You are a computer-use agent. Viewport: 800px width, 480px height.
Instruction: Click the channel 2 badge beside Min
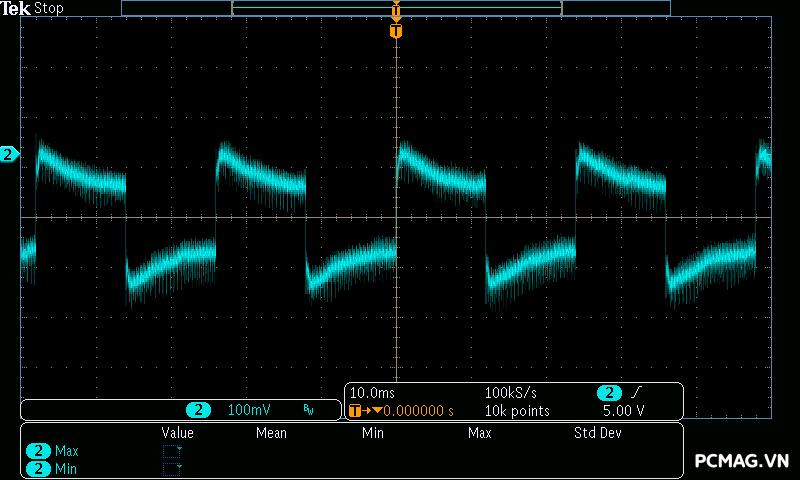(39, 468)
